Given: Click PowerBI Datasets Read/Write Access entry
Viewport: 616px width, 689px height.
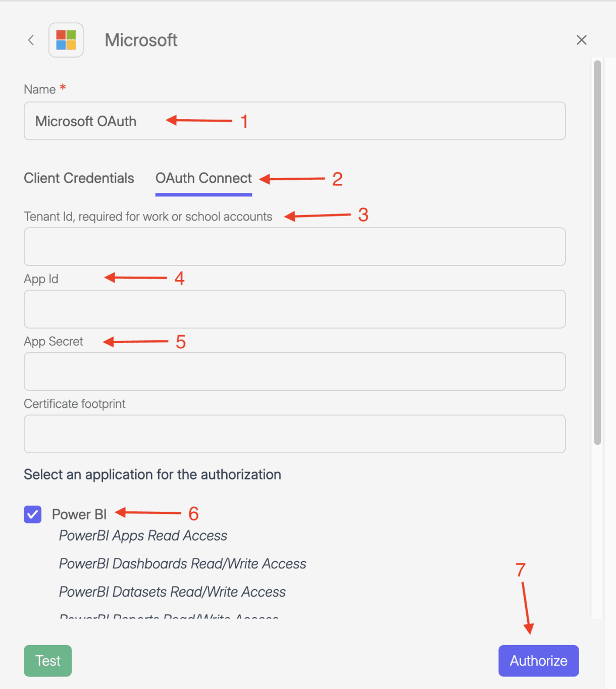Looking at the screenshot, I should pos(172,592).
